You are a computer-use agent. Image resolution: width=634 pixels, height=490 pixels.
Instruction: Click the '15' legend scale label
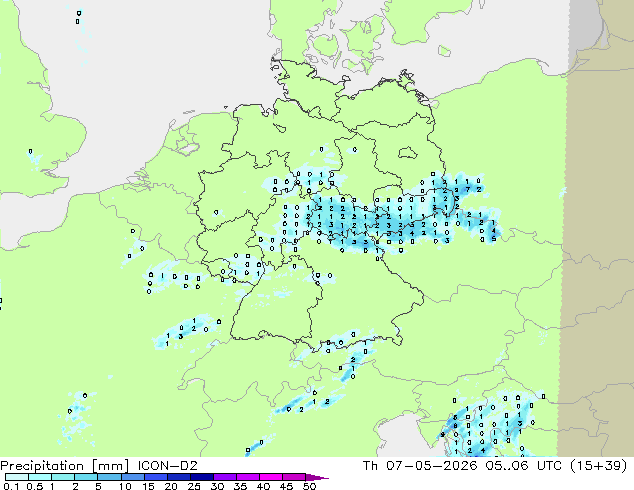click(x=148, y=486)
